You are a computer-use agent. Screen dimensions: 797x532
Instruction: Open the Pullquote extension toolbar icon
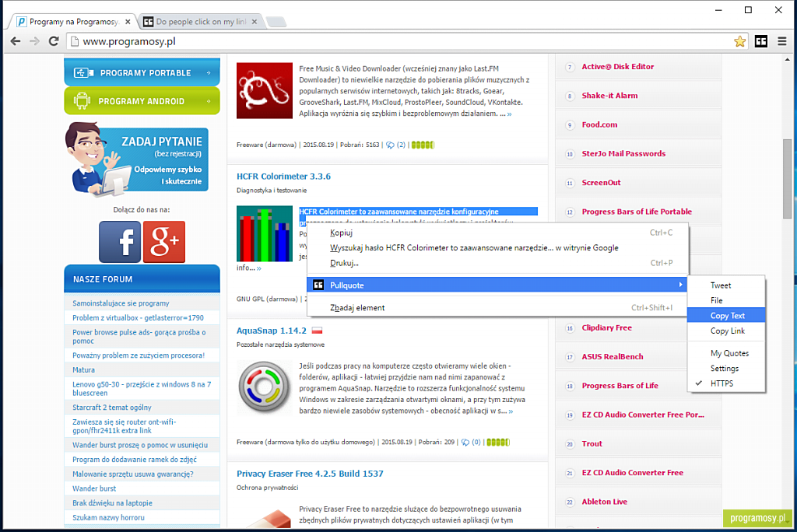click(x=761, y=41)
